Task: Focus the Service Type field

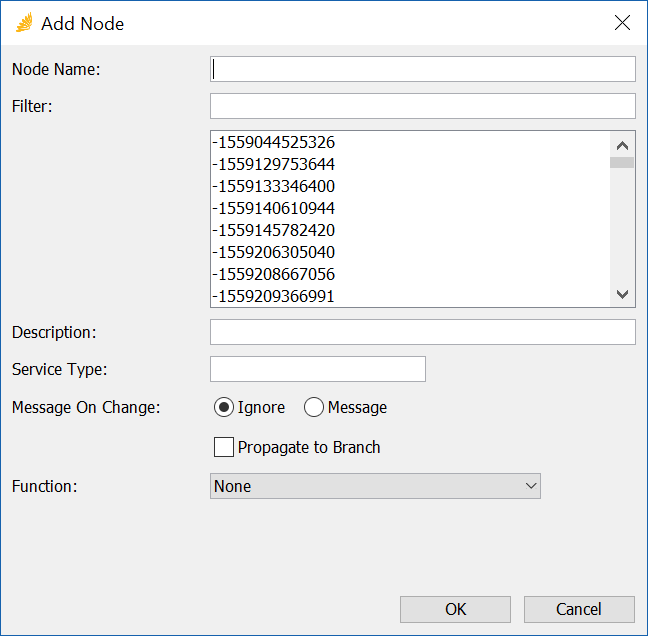Action: [318, 369]
